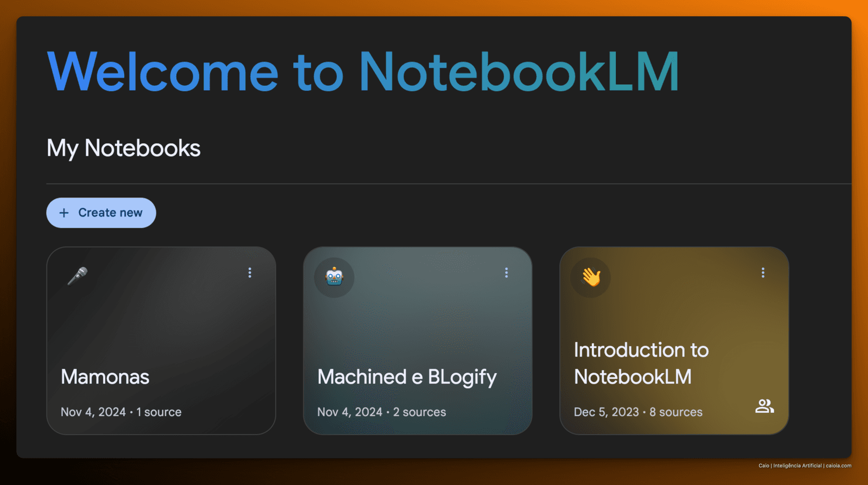
Task: Click the 'Nov 4, 2024 · 2 sources' text
Action: [381, 412]
